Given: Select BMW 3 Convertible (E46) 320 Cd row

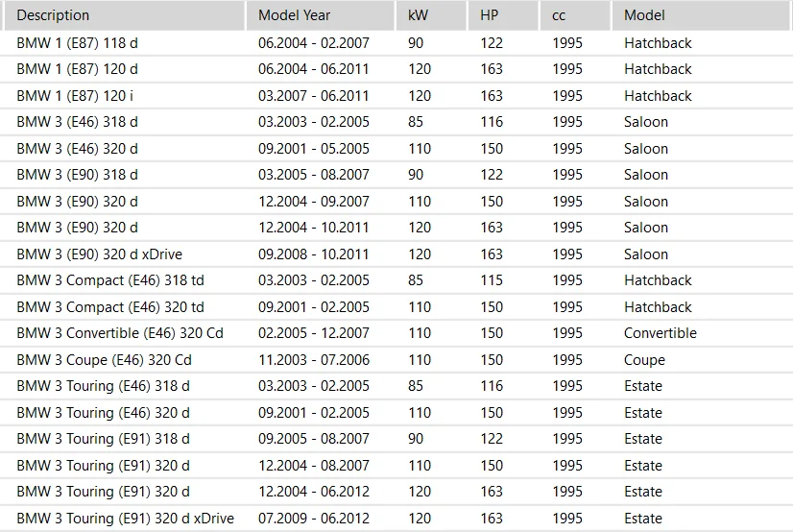Looking at the screenshot, I should [120, 333].
